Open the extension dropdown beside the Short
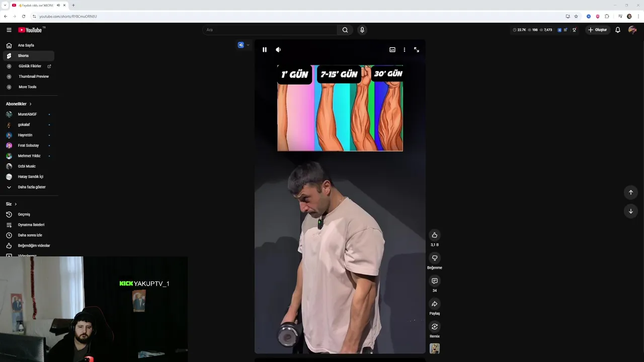 pyautogui.click(x=248, y=45)
